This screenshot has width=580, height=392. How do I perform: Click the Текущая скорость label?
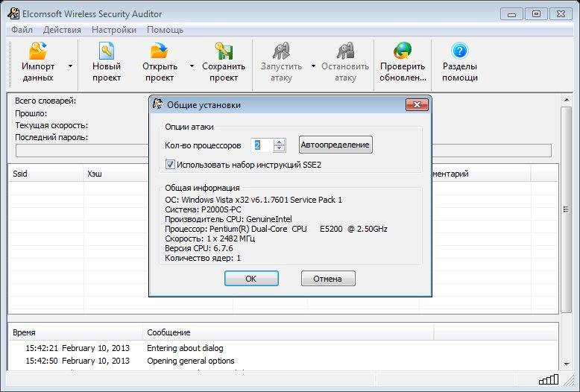point(51,125)
